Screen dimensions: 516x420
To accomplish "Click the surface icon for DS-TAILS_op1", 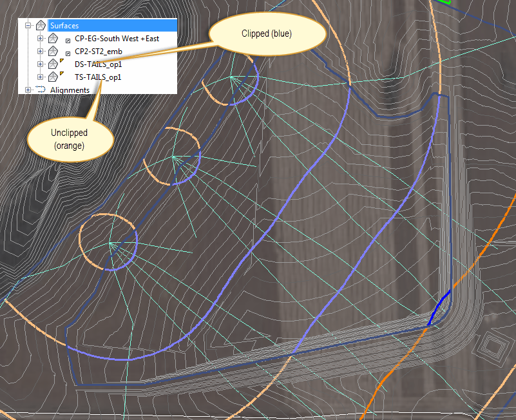I will pyautogui.click(x=54, y=63).
